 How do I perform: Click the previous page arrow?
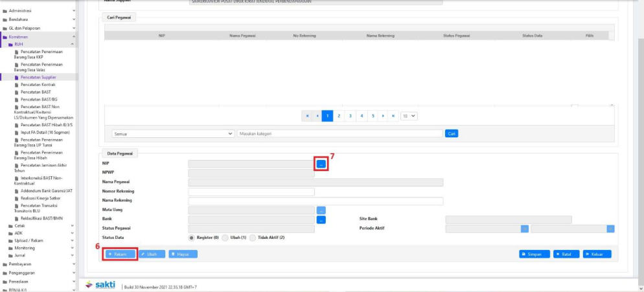[x=317, y=116]
